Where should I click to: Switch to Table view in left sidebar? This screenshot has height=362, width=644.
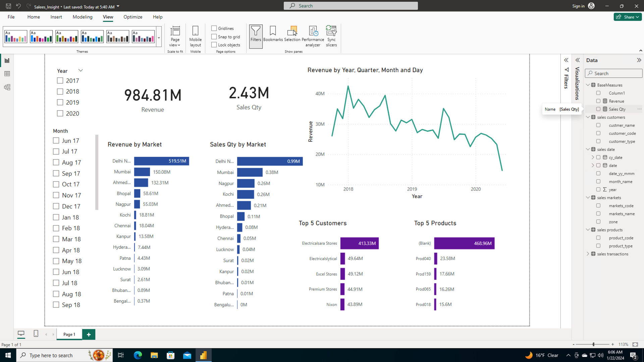point(7,74)
